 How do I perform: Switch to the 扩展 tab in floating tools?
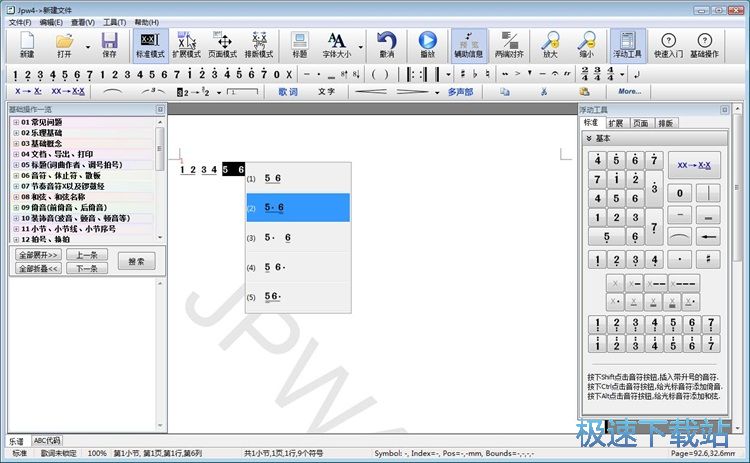tap(615, 123)
